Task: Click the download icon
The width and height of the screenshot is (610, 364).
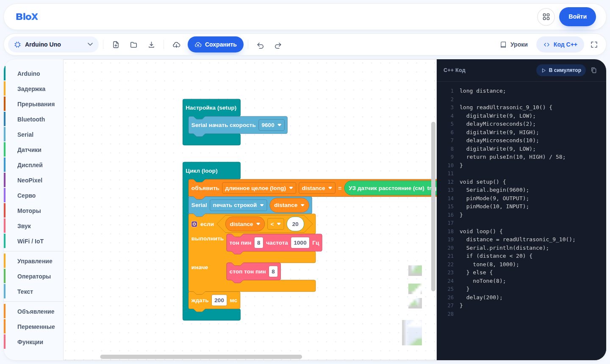Action: click(151, 44)
